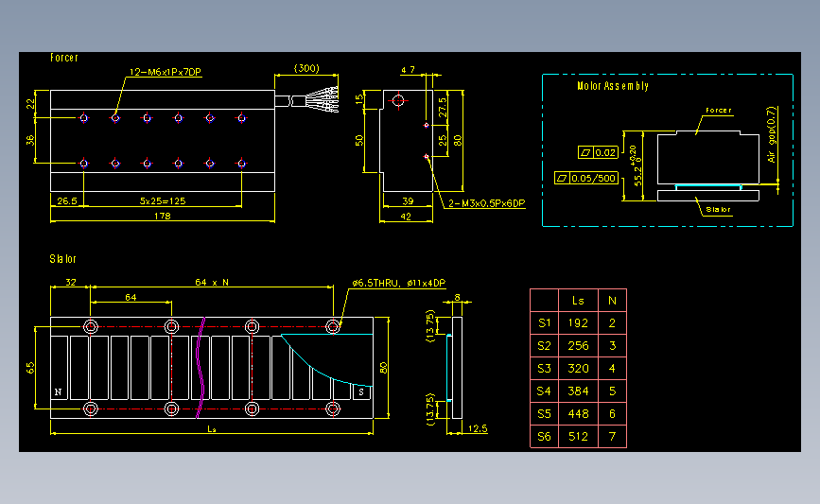This screenshot has width=820, height=504.
Task: Select the 'S4' table row label
Action: (x=545, y=391)
